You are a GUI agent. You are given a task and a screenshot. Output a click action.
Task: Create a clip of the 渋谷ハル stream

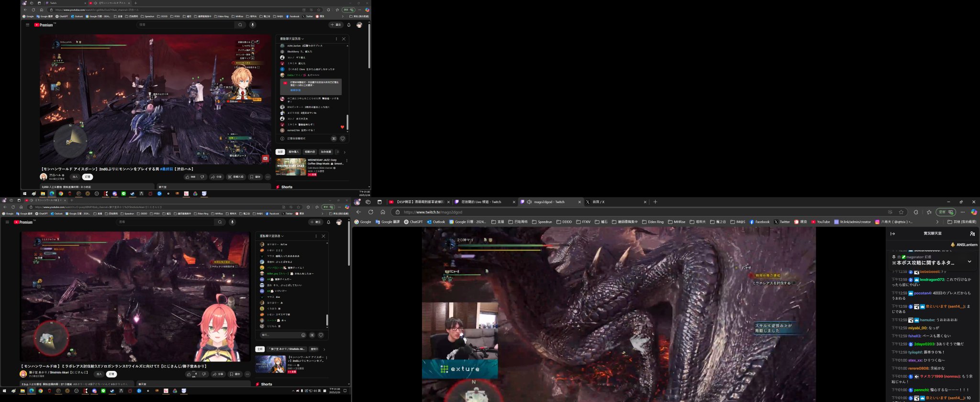(x=236, y=177)
